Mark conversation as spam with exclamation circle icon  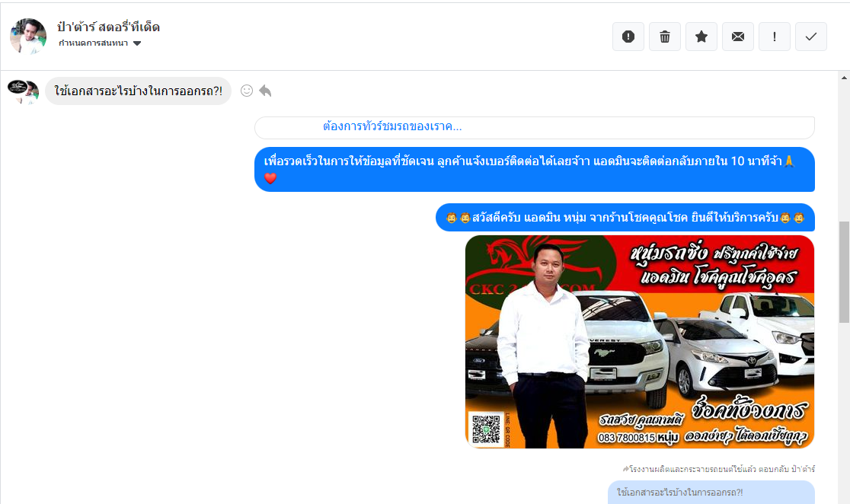628,37
